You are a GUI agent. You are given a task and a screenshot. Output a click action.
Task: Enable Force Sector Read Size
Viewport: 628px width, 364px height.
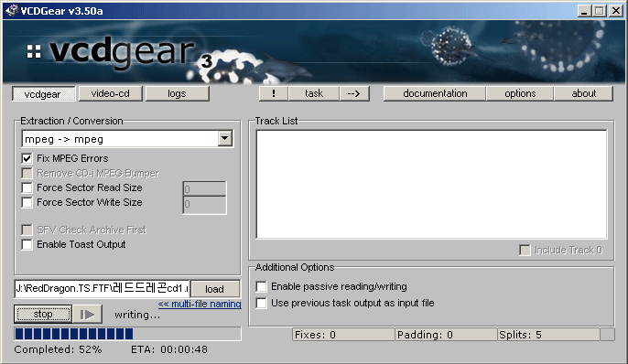coord(27,187)
